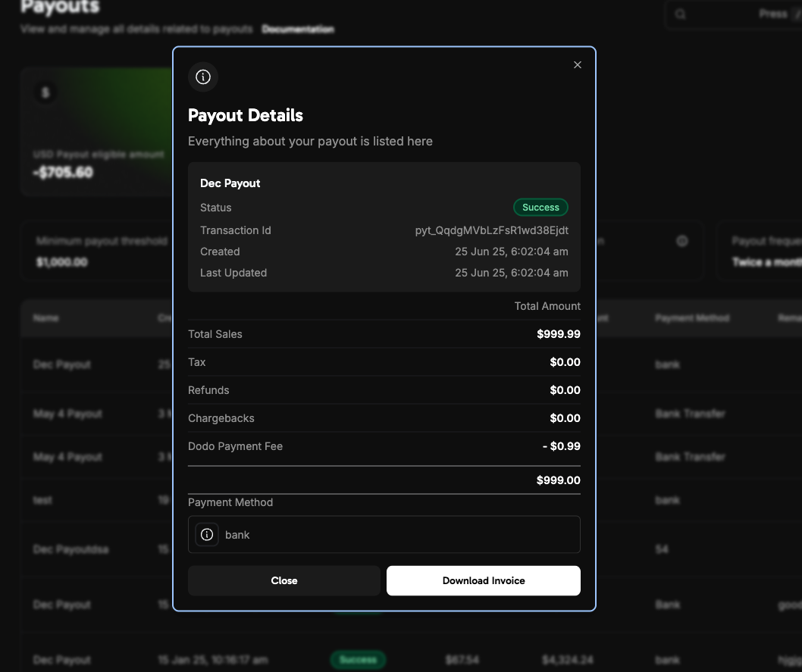Screen dimensions: 802x672
Task: Open the Documentation link
Action: (x=297, y=29)
